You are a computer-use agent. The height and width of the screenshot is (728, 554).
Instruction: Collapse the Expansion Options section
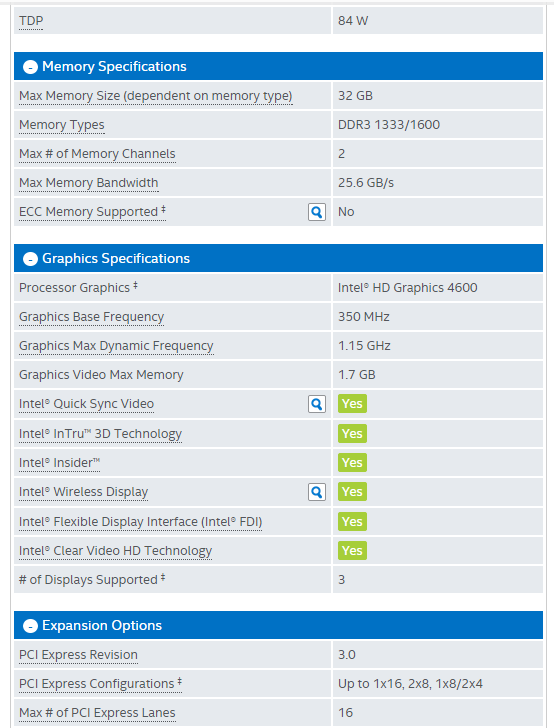click(x=30, y=626)
